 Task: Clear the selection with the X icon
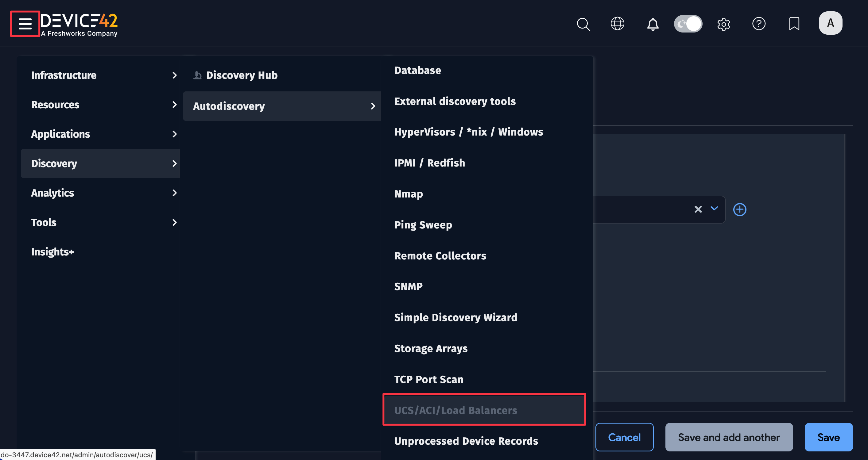tap(698, 209)
